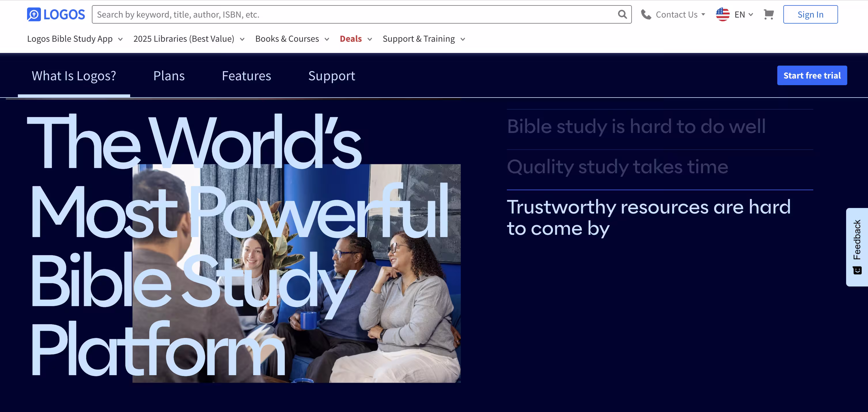This screenshot has width=868, height=412.
Task: Expand 2025 Libraries (Best Value) menu
Action: [x=189, y=39]
